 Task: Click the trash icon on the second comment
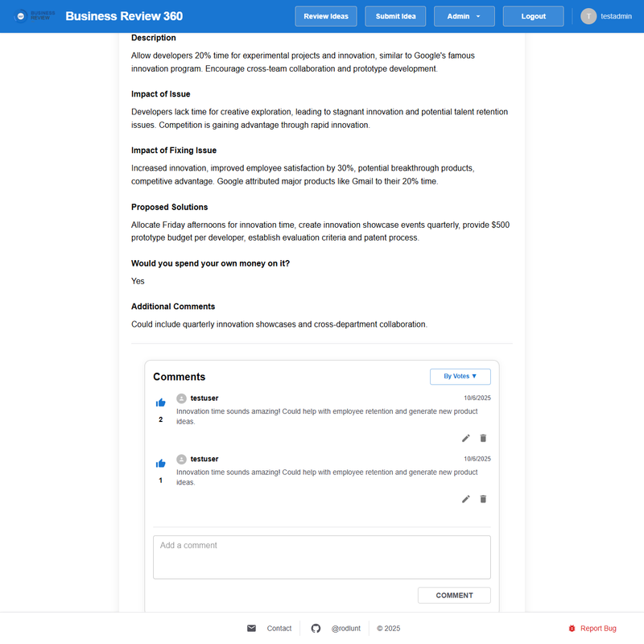click(x=483, y=499)
